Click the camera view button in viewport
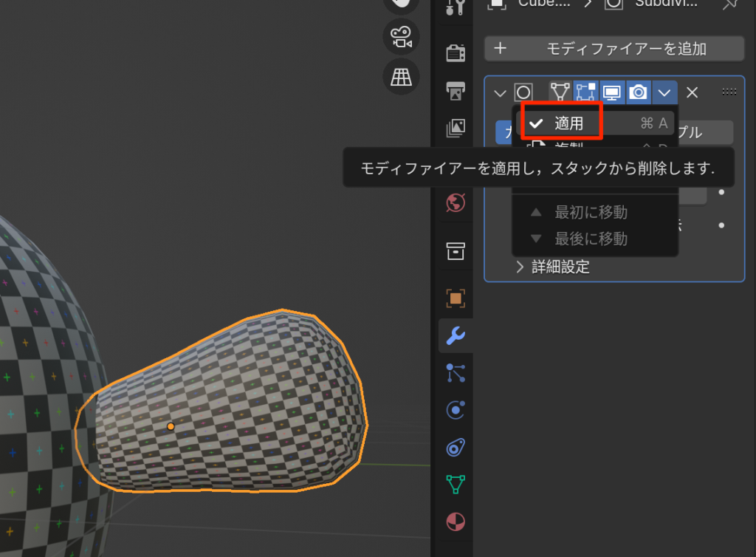The image size is (756, 557). pyautogui.click(x=402, y=37)
